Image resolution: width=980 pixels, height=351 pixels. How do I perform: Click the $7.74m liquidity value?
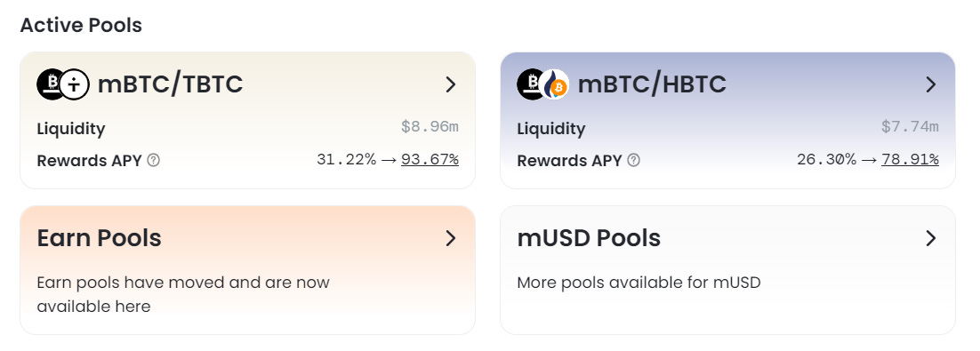pyautogui.click(x=910, y=127)
